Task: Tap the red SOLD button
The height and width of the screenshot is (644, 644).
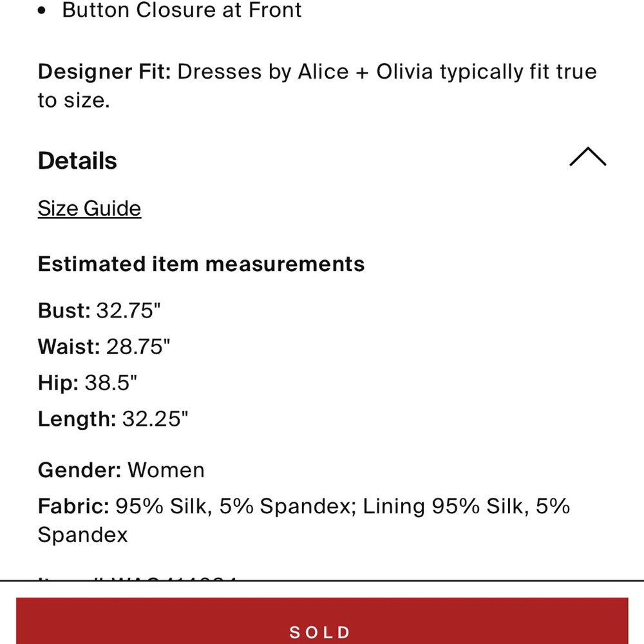Action: point(322,621)
